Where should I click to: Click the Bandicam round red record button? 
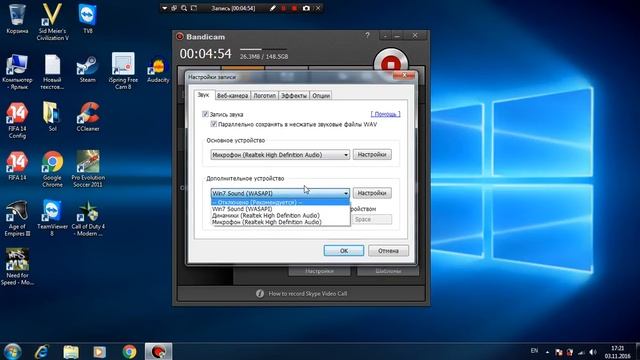click(x=391, y=64)
